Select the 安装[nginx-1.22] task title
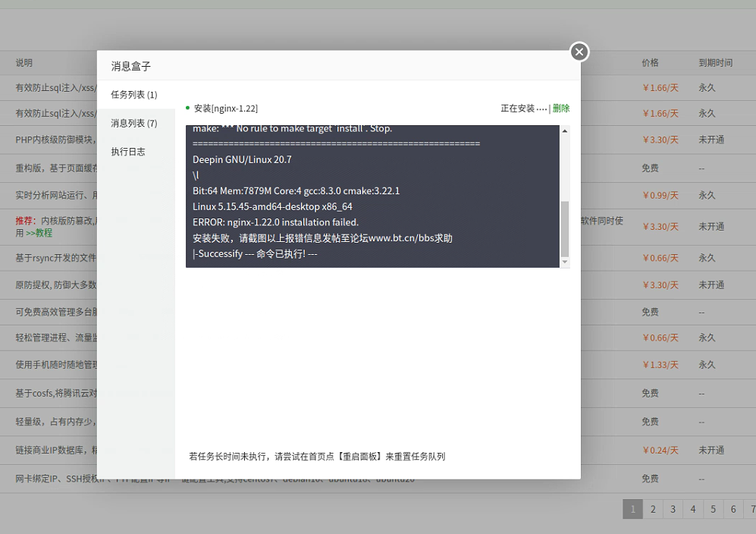The image size is (756, 534). (226, 108)
